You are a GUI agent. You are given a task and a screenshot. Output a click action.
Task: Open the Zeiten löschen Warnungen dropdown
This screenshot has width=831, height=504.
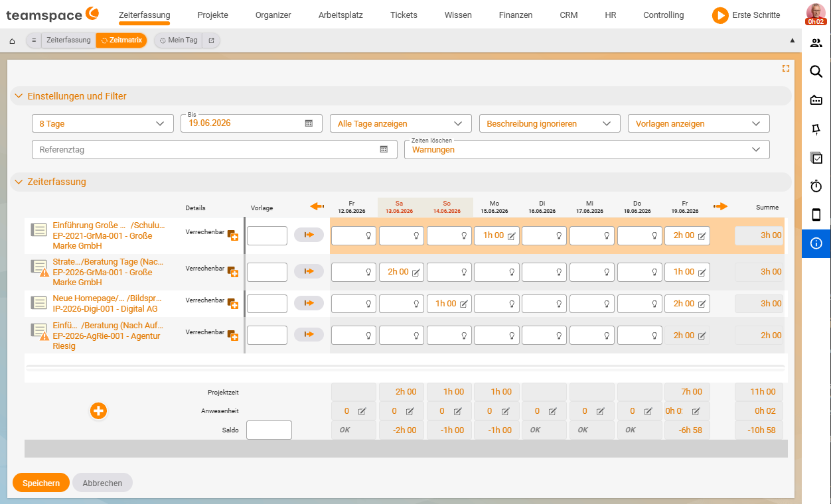coord(587,149)
